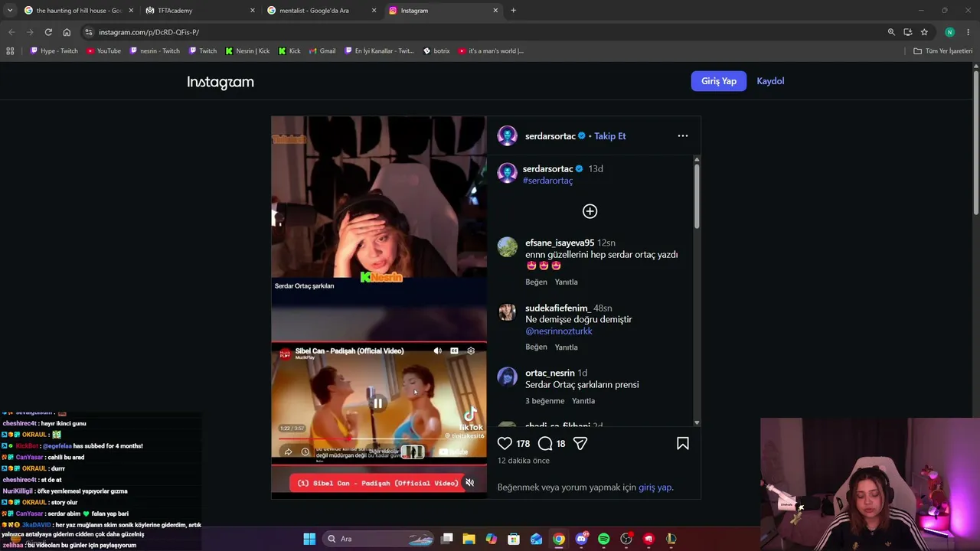The height and width of the screenshot is (551, 980).
Task: Close the Instagram tab
Action: pyautogui.click(x=495, y=11)
